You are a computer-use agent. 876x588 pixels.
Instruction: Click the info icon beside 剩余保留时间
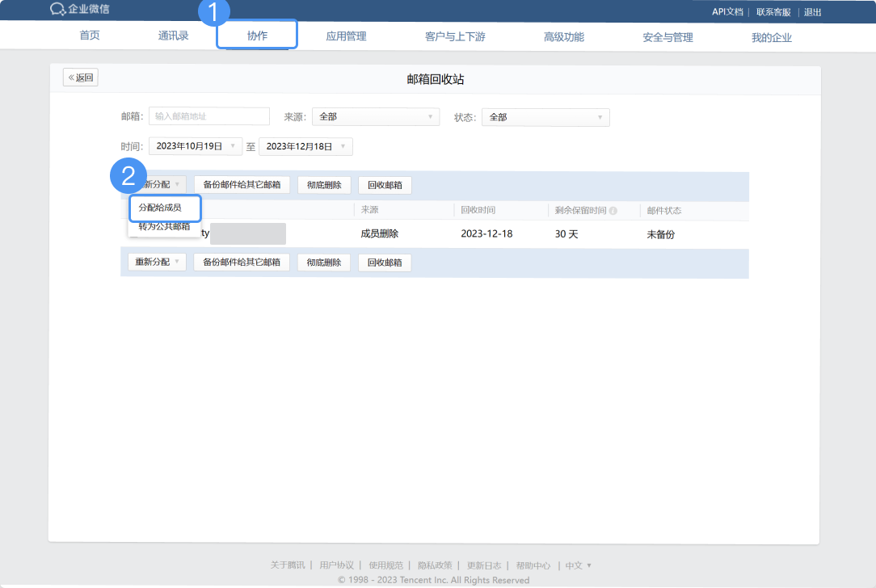613,211
